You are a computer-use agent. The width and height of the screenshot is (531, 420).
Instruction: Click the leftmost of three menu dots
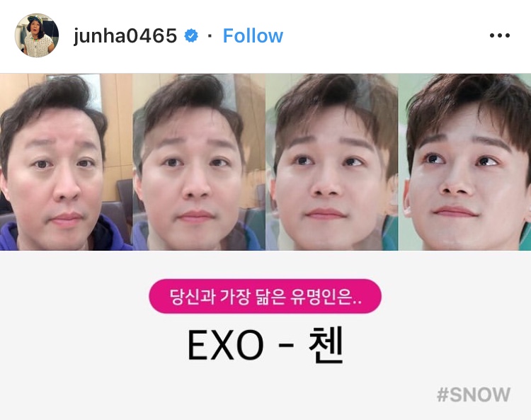click(x=492, y=35)
